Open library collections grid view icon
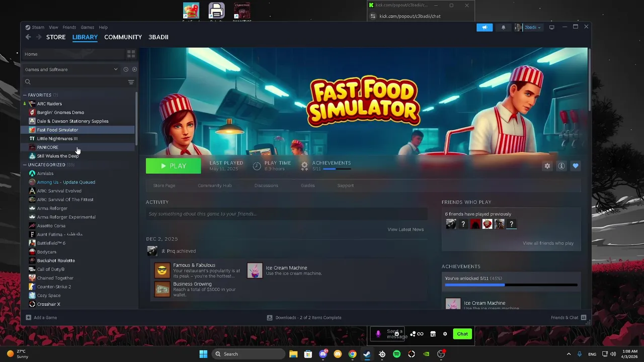This screenshot has height=362, width=644. click(131, 54)
